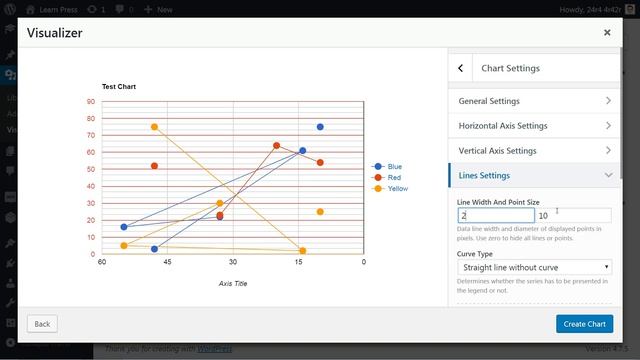
Task: Expand Horizontal Axis Settings section
Action: coord(534,126)
